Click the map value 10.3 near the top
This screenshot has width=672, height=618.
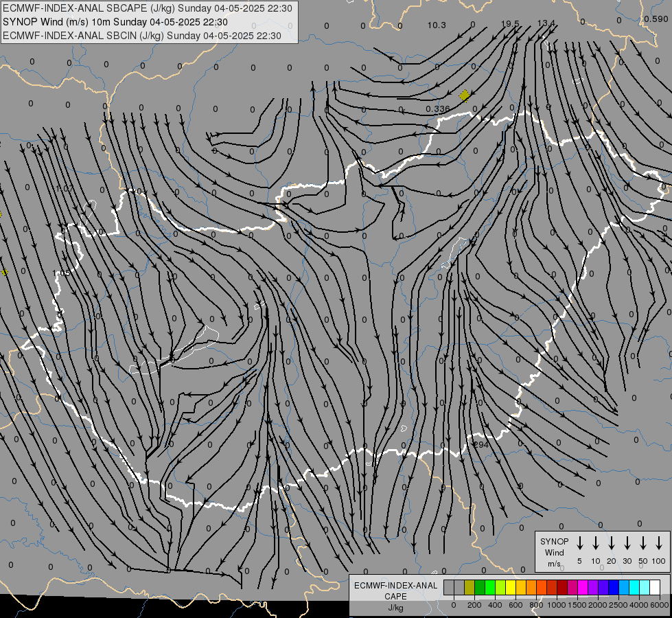point(437,25)
